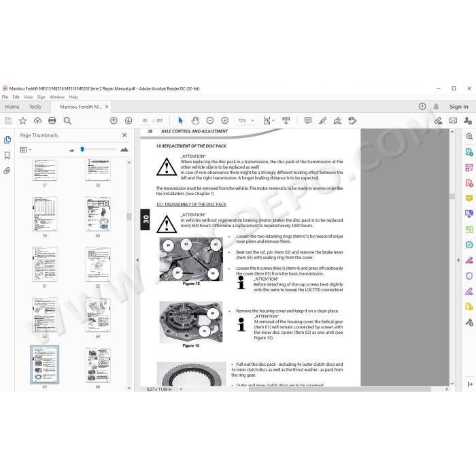Open search tool in right pane
Image resolution: width=476 pixels, height=476 pixels.
coord(469,136)
